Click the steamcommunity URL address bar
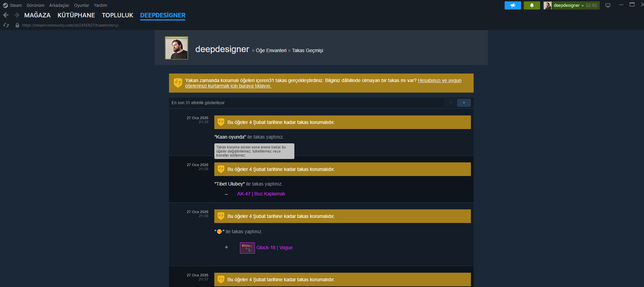The image size is (644, 287). pyautogui.click(x=70, y=25)
